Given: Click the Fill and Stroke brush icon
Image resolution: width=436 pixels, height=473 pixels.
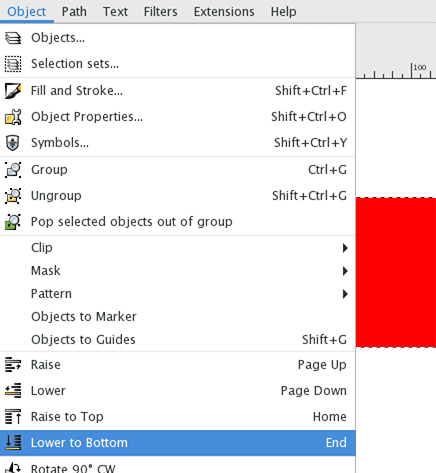Looking at the screenshot, I should pos(13,91).
